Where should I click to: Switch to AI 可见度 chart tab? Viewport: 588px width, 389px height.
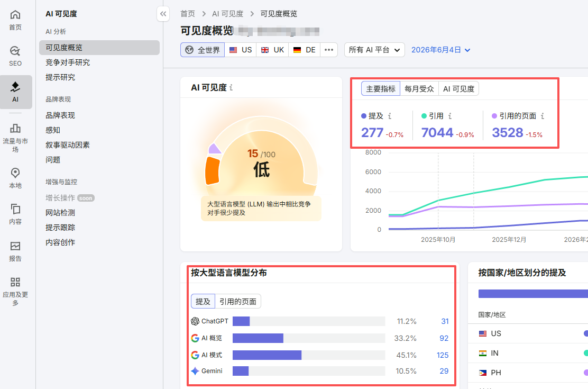click(458, 89)
